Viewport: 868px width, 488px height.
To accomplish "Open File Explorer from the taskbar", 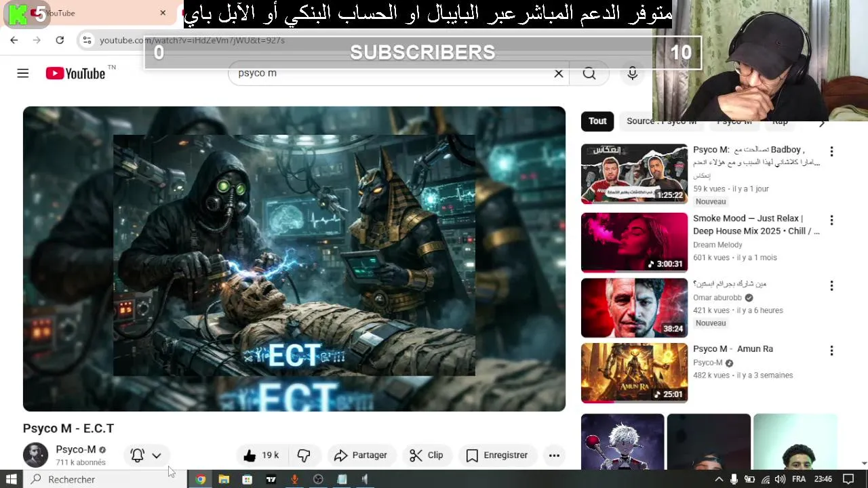I will click(x=224, y=479).
